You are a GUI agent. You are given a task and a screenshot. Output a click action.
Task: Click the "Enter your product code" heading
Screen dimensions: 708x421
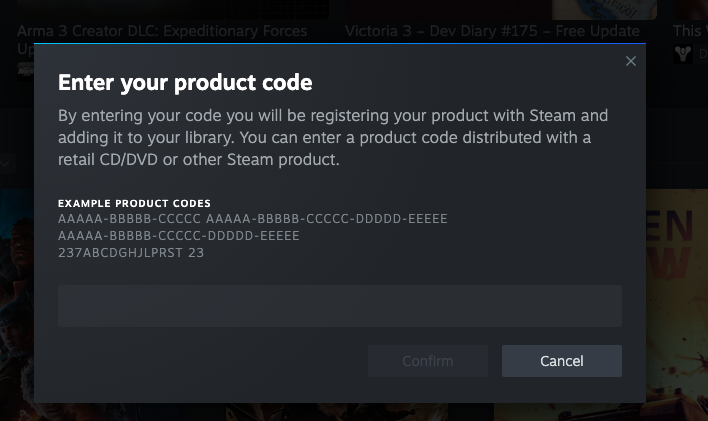pos(186,82)
